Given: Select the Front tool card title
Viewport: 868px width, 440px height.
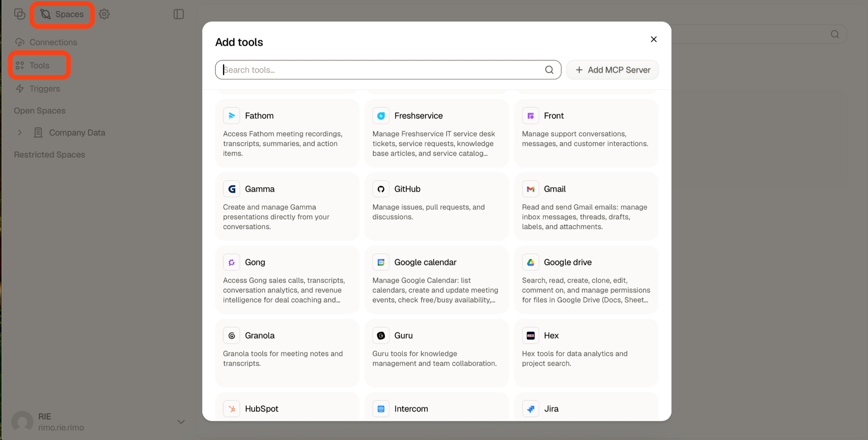Looking at the screenshot, I should pyautogui.click(x=554, y=116).
